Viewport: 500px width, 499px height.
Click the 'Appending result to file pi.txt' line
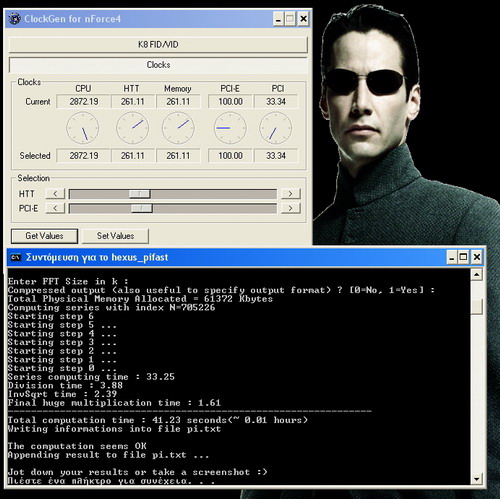108,455
